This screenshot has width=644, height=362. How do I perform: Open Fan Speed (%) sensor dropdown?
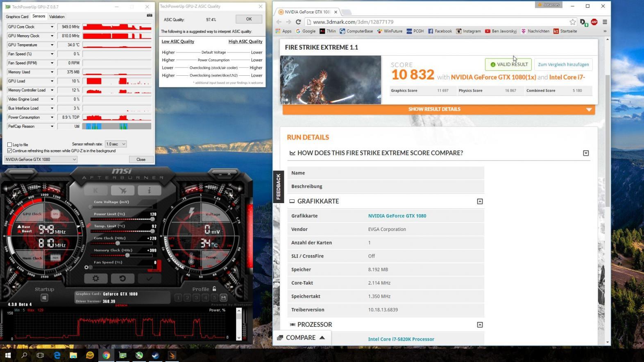52,54
